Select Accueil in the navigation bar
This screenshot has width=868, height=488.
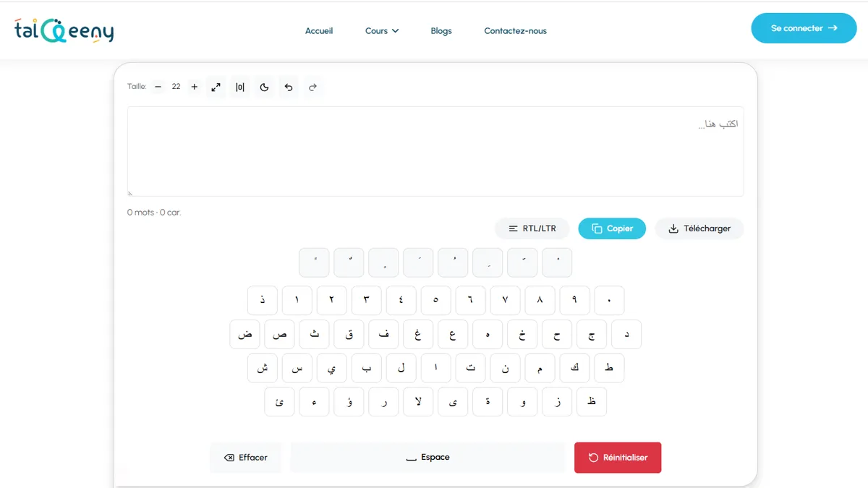click(319, 31)
